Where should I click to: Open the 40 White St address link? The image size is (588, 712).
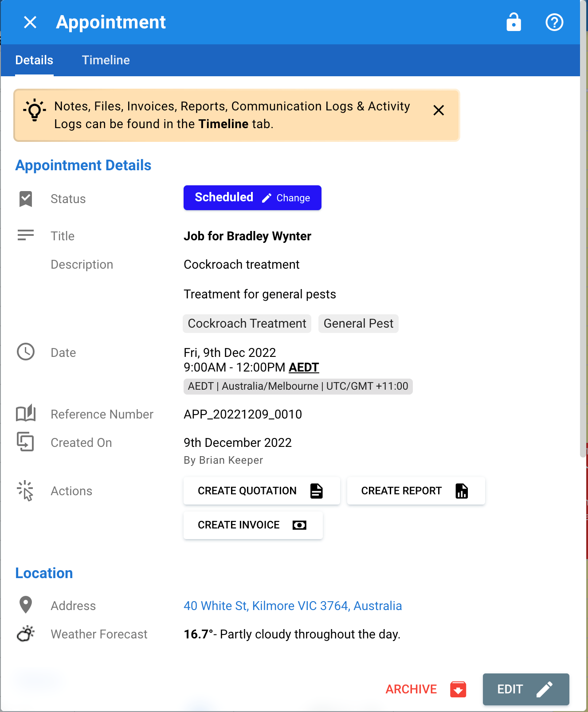point(293,606)
